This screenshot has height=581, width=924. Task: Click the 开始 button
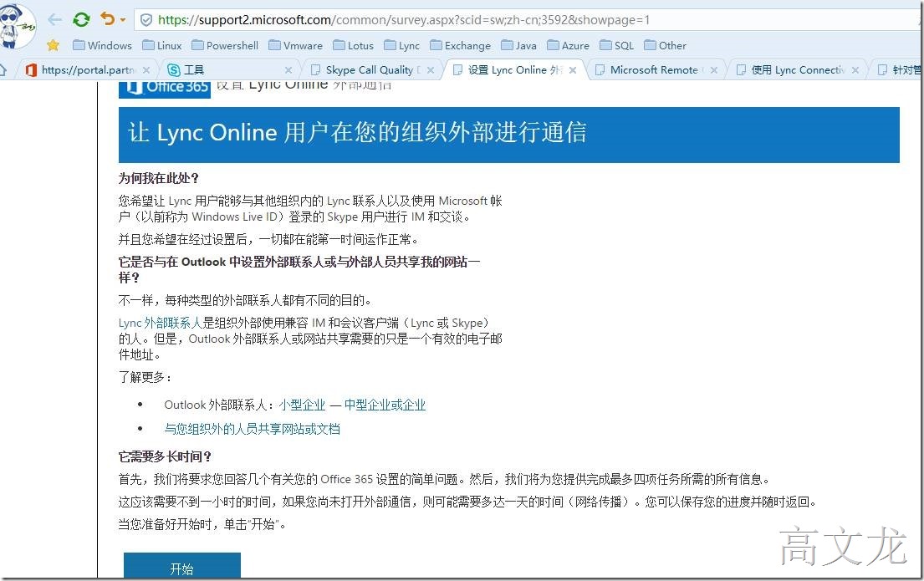(182, 566)
